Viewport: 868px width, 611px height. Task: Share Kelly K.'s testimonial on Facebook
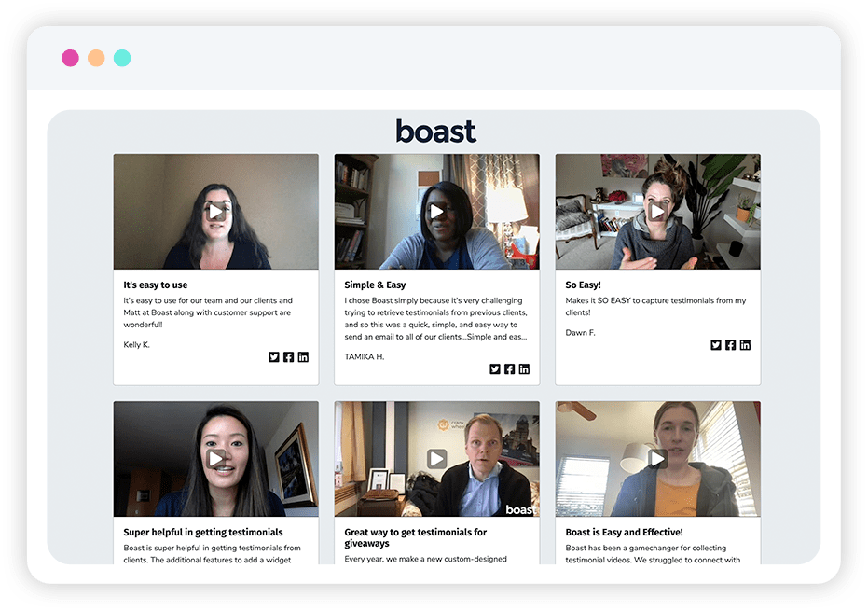click(x=288, y=357)
